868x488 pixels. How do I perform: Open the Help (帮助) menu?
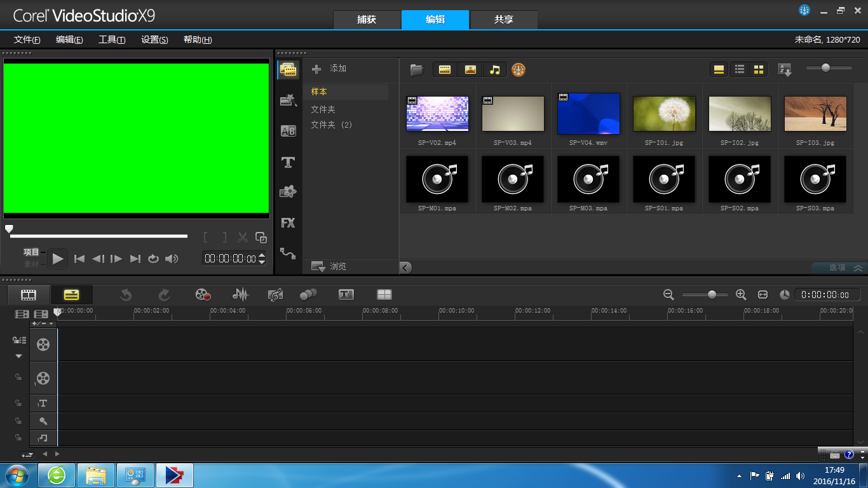pyautogui.click(x=198, y=39)
